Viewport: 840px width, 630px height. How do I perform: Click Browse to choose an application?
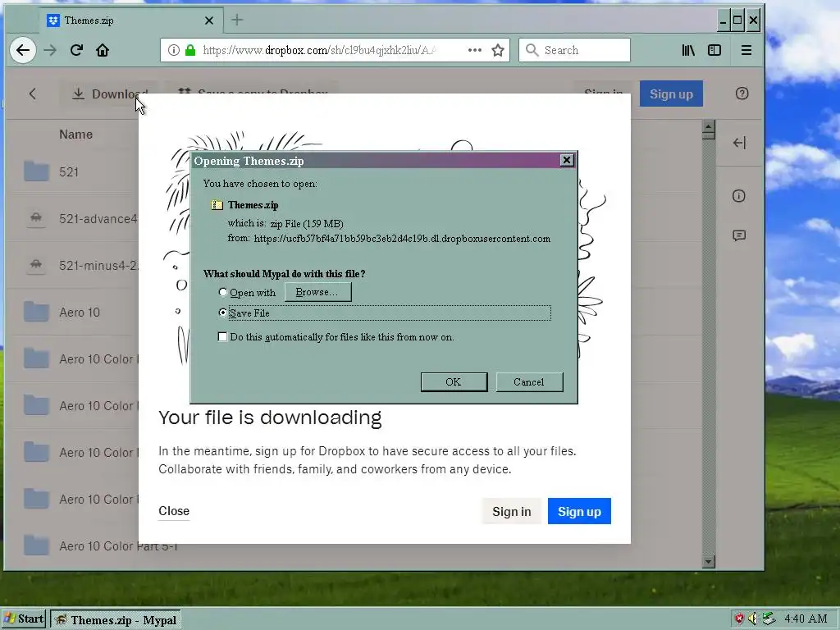pyautogui.click(x=317, y=293)
